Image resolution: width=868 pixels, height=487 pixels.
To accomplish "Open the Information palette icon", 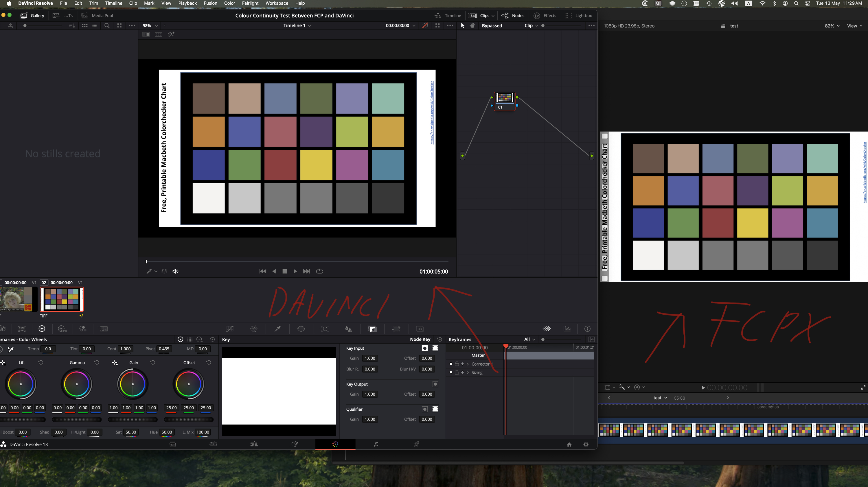I will coord(587,329).
